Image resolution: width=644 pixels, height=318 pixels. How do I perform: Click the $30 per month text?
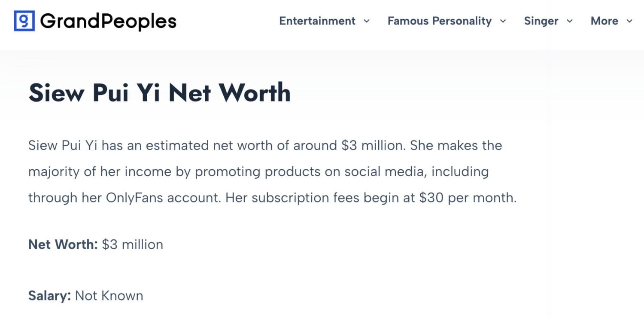tap(468, 198)
